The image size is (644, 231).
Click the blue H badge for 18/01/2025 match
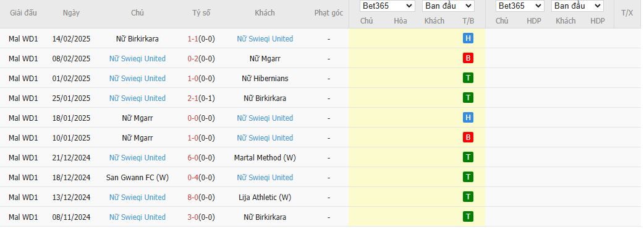click(x=468, y=118)
